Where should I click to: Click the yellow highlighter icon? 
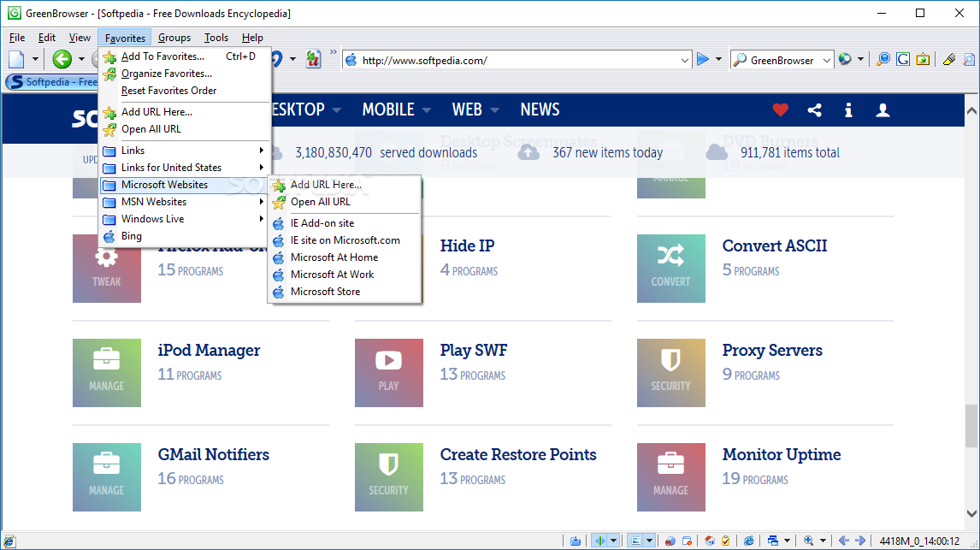pos(948,59)
